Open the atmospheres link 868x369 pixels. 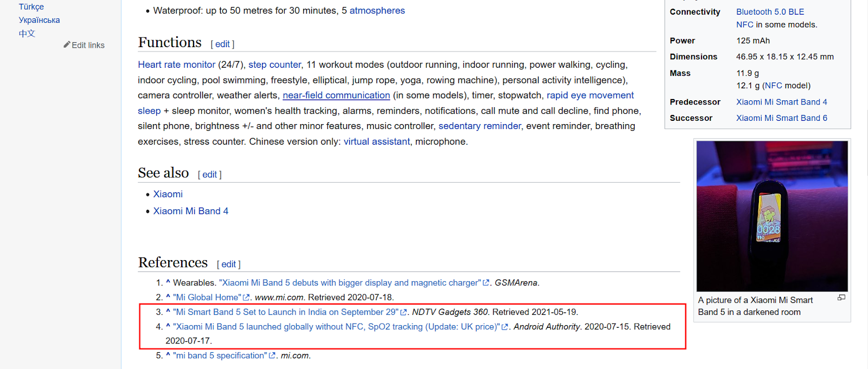pos(377,10)
